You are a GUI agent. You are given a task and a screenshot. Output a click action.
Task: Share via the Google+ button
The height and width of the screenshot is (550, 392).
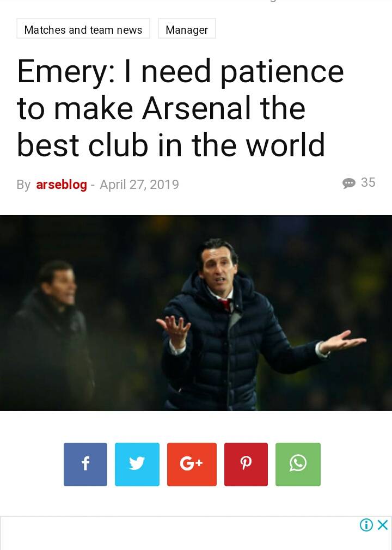pyautogui.click(x=192, y=464)
